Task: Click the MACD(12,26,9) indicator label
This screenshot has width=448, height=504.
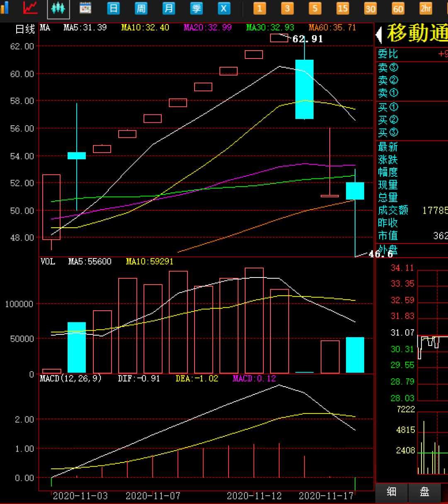Action: 71,378
